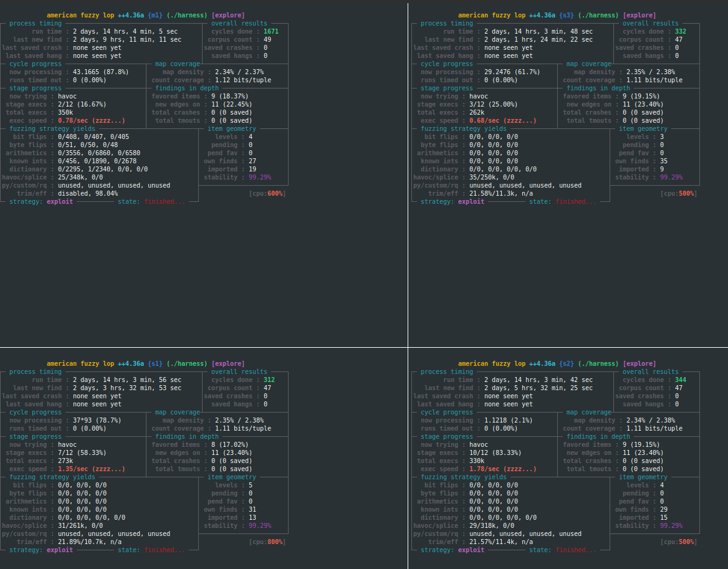
Task: Click total execs 350k in m1 pane
Action: point(65,112)
